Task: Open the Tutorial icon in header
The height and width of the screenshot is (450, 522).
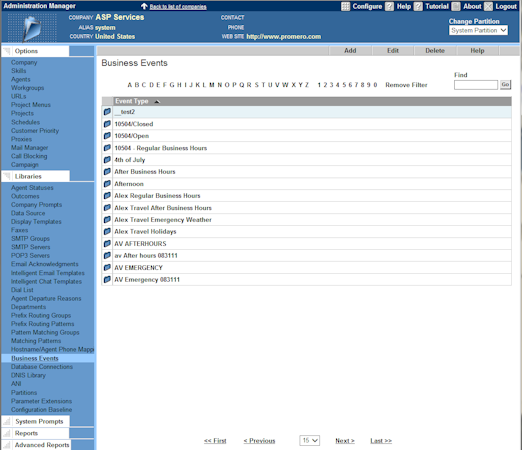Action: (418, 6)
